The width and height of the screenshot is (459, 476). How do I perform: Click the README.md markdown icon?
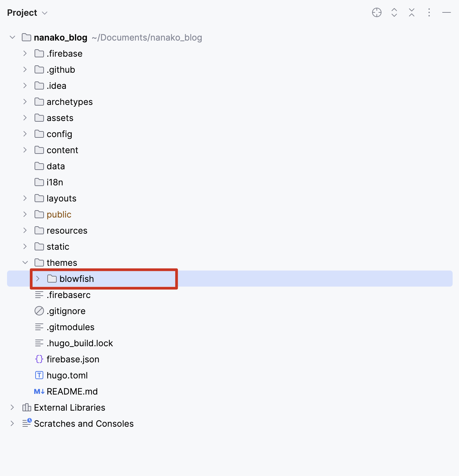pos(39,392)
